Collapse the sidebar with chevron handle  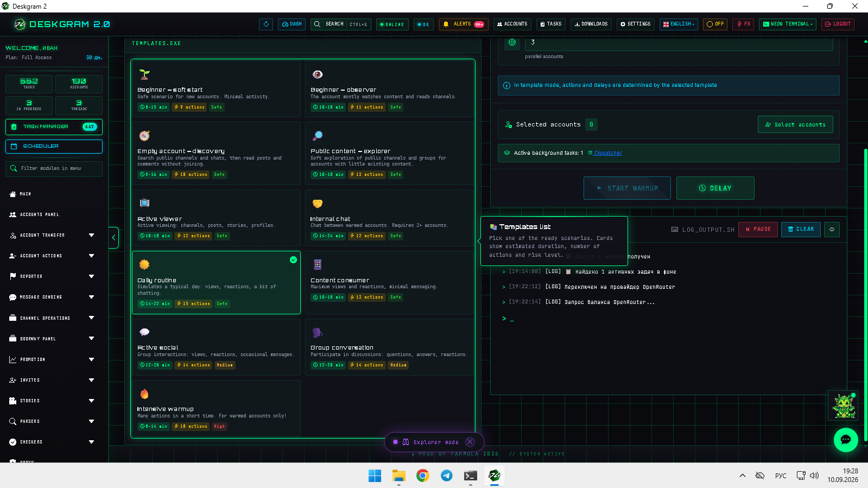[113, 237]
